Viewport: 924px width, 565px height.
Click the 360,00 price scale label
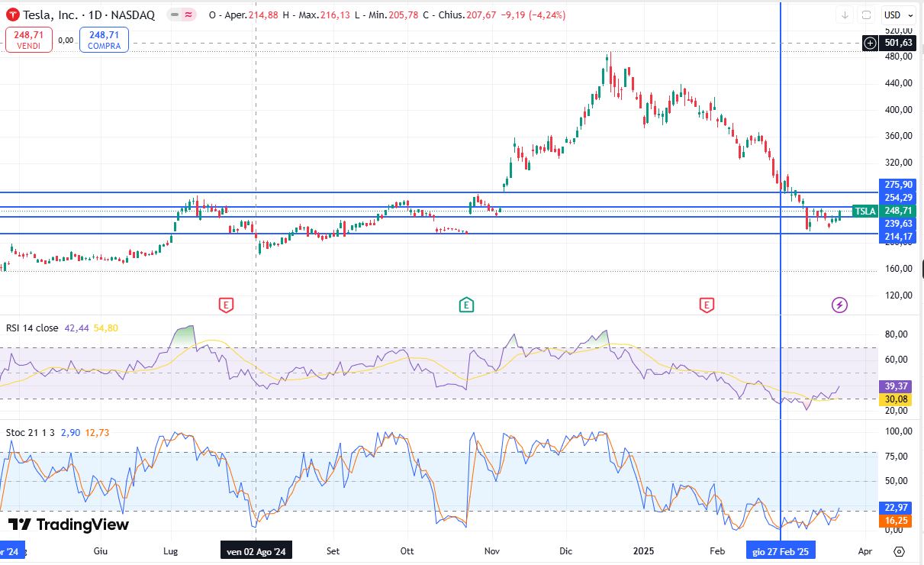click(899, 136)
